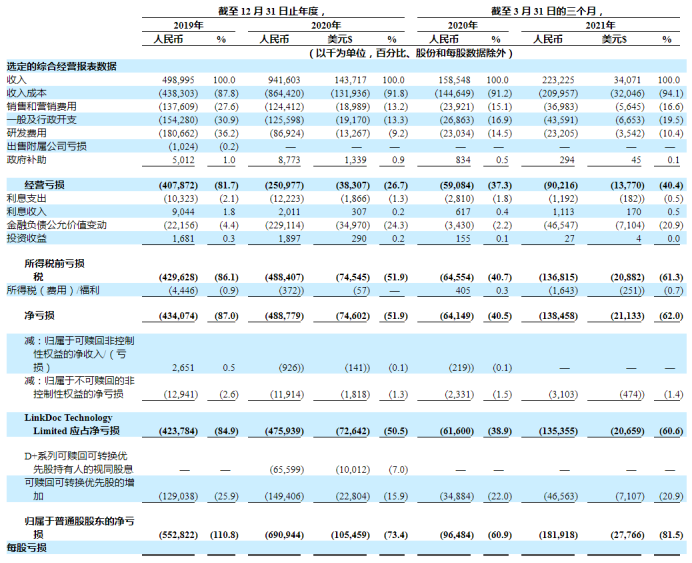Select 研发费用 row label
692x563 pixels.
click(26, 133)
